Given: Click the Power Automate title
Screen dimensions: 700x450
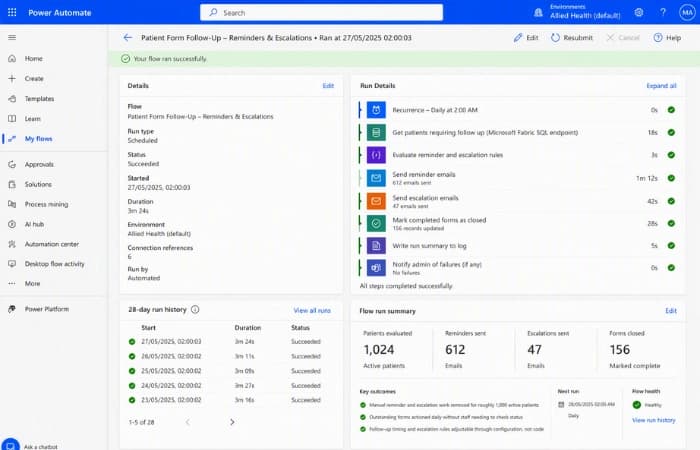Looking at the screenshot, I should pyautogui.click(x=60, y=13).
